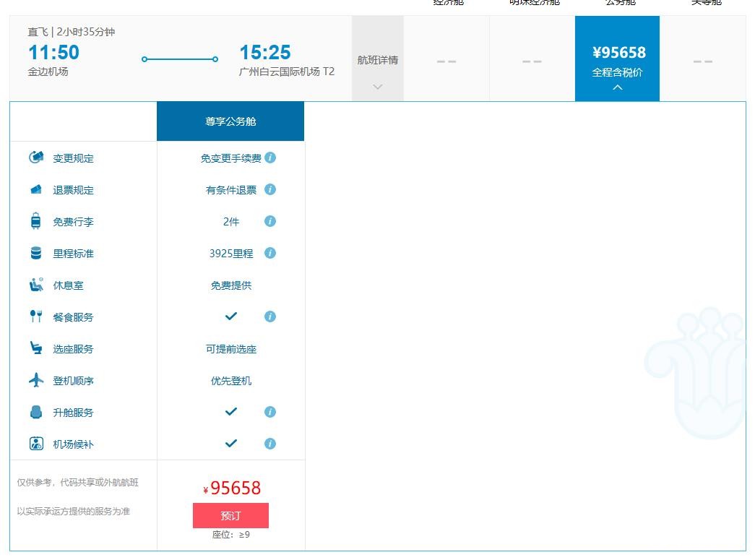Open info icon in 餐食服务 row
The image size is (755, 560).
coord(270,316)
